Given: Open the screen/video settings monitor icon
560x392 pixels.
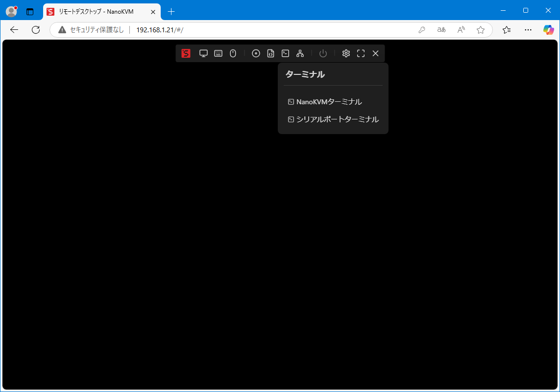Looking at the screenshot, I should point(203,53).
